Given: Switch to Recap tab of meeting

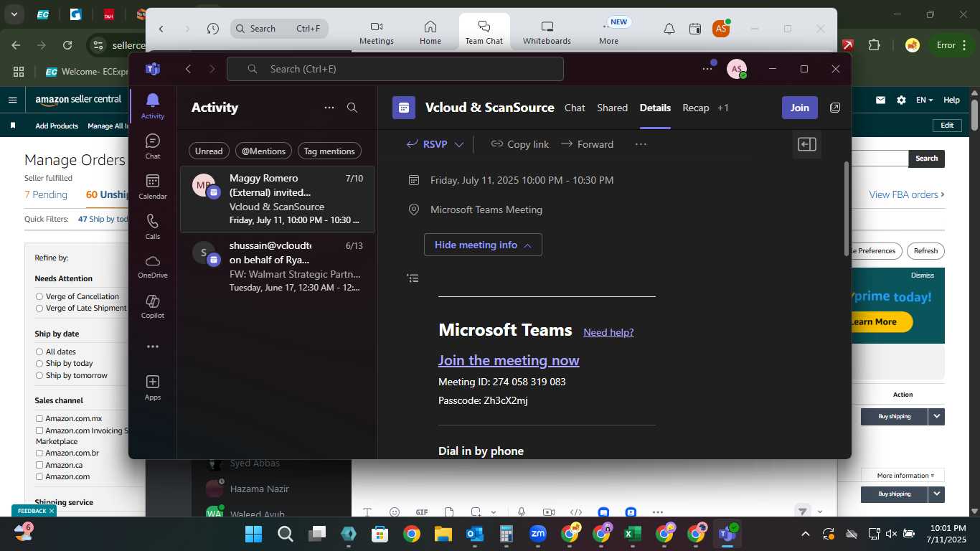Looking at the screenshot, I should (x=696, y=108).
